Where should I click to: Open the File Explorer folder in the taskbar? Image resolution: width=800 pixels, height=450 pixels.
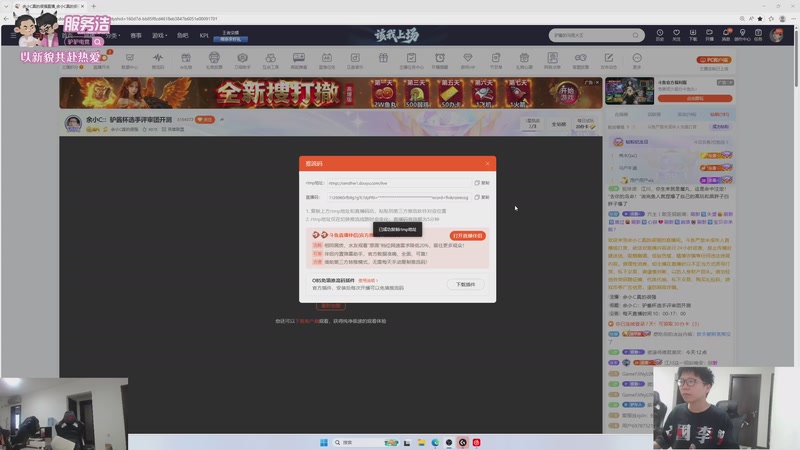tap(421, 442)
